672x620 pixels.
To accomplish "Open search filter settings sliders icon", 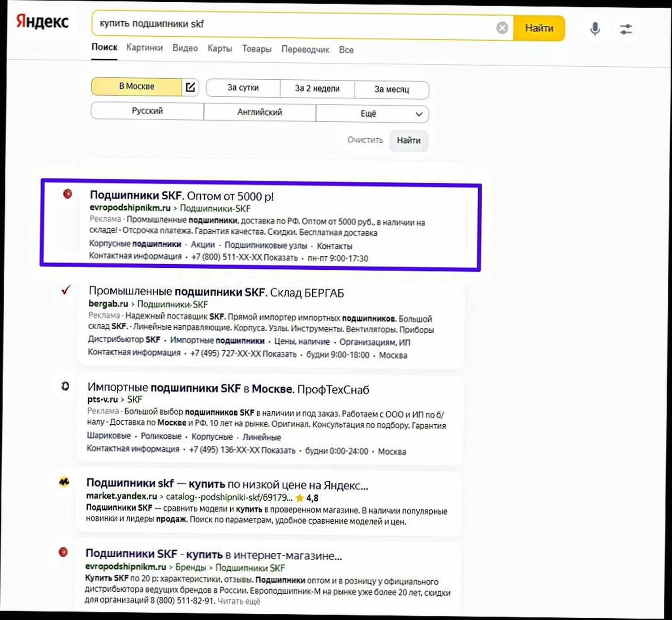I will pos(626,30).
